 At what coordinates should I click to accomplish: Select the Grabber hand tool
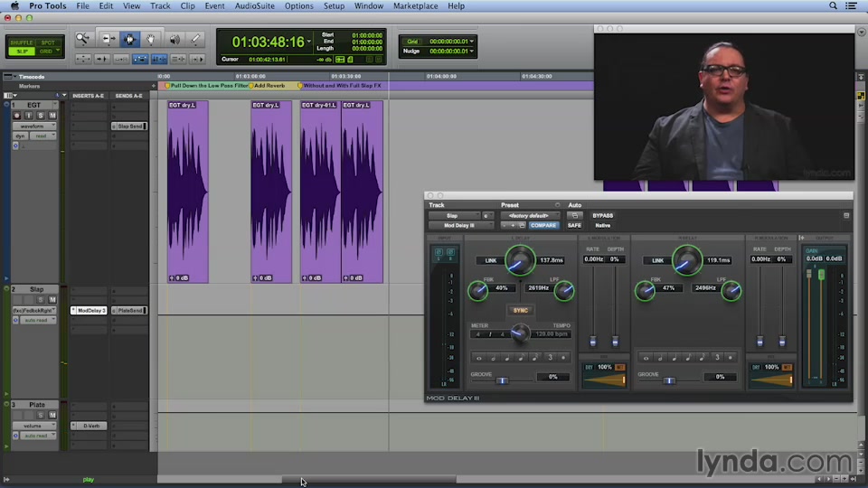pyautogui.click(x=151, y=39)
